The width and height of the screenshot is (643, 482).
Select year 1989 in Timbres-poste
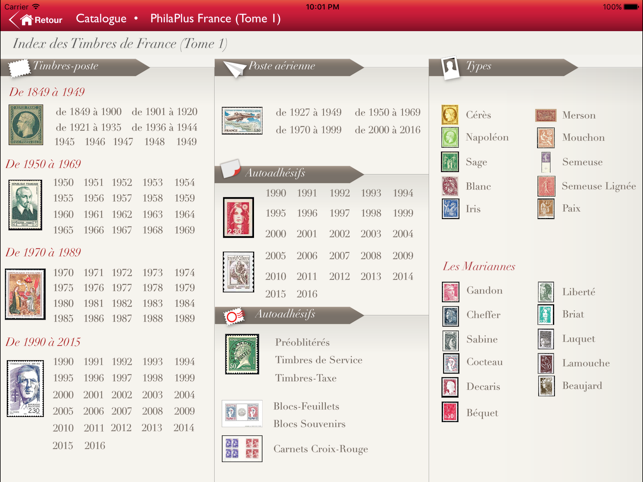click(185, 318)
